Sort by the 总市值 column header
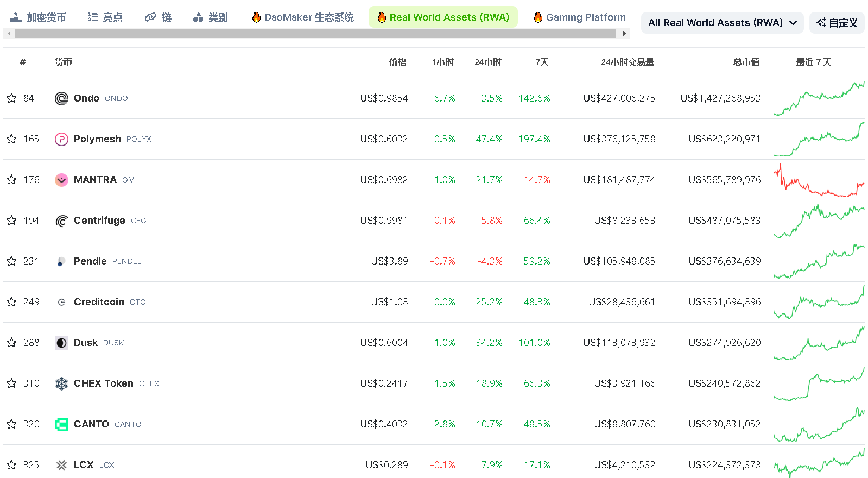Screen dimensions: 868x478 click(746, 62)
